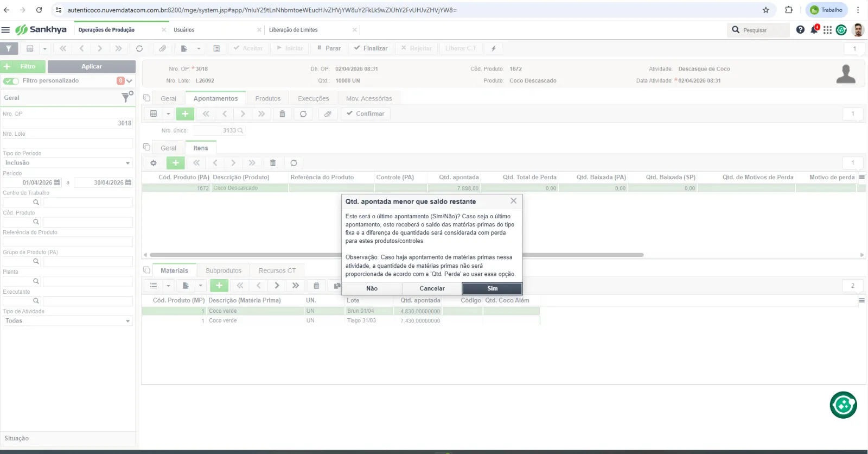Delete the current Apontamentos record
Image resolution: width=868 pixels, height=454 pixels.
pos(282,113)
